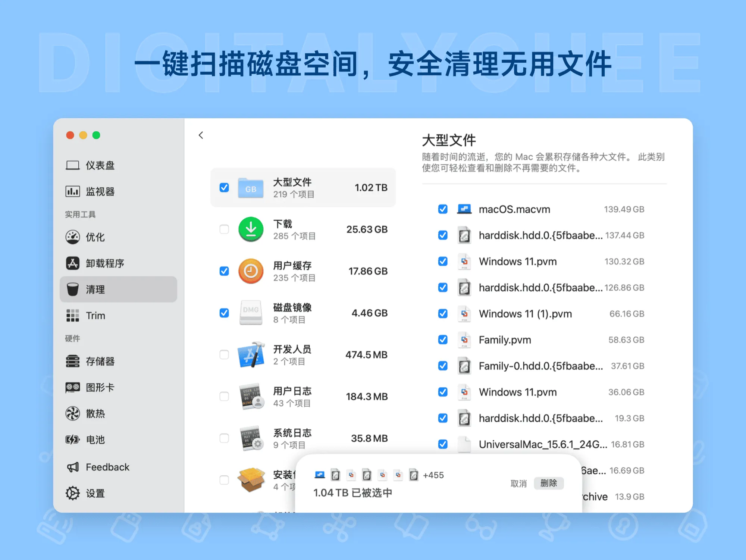Viewport: 746px width, 560px height.
Task: Open the 仪表盘 dashboard sidebar icon
Action: point(73,165)
